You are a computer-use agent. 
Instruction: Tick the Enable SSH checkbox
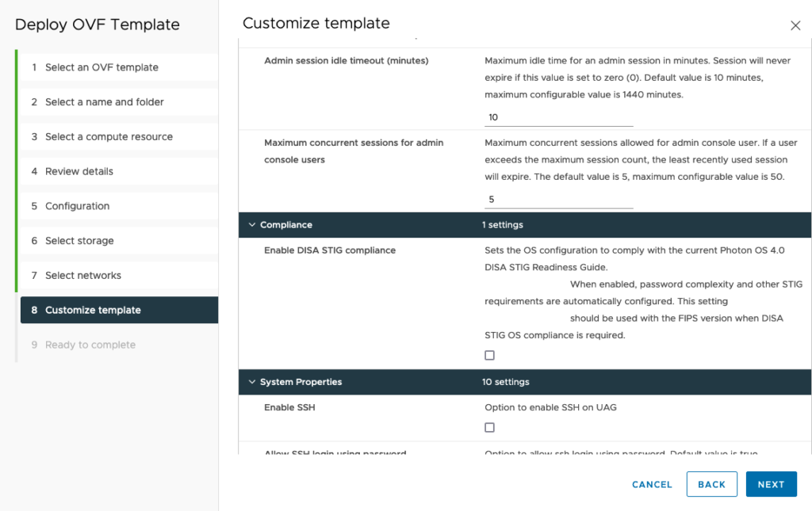(x=489, y=427)
